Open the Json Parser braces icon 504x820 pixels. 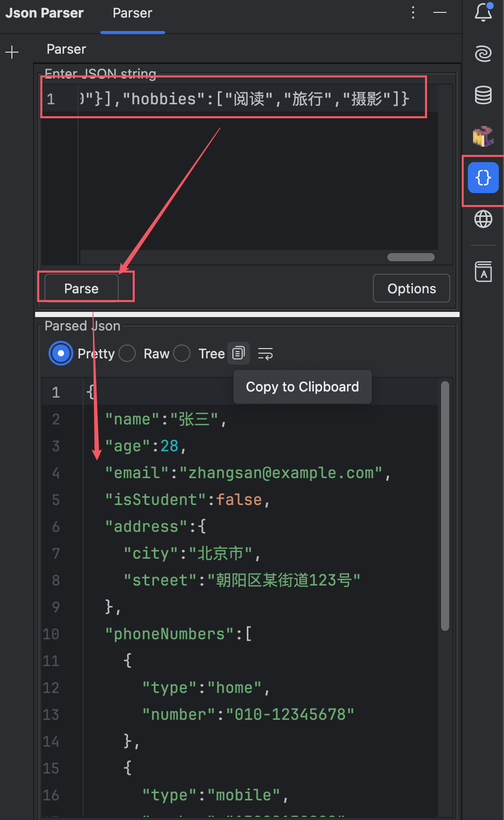483,178
